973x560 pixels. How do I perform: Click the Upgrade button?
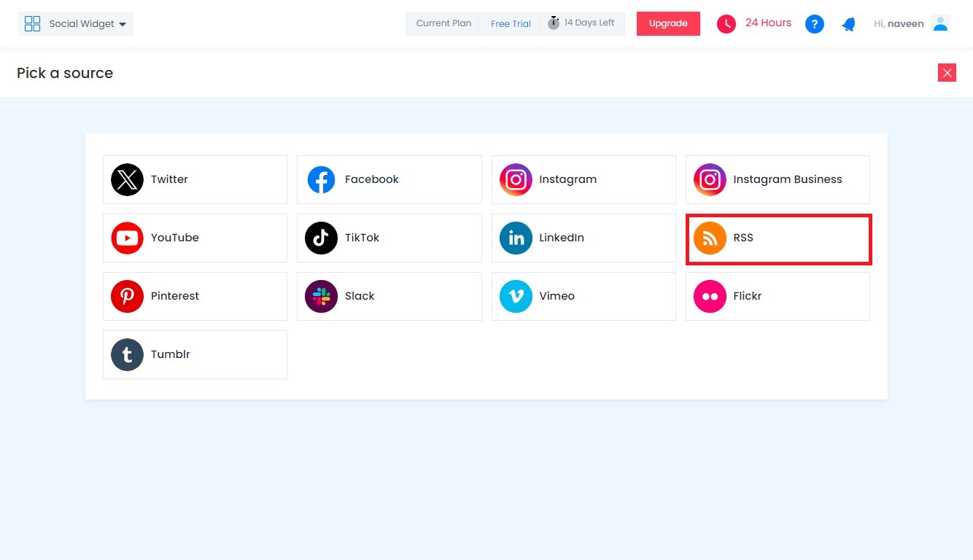click(668, 23)
